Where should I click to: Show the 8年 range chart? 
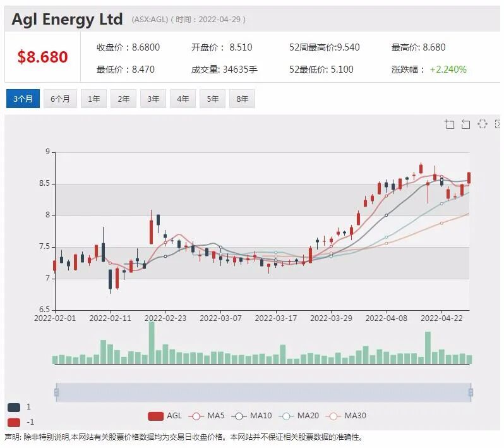pos(242,99)
